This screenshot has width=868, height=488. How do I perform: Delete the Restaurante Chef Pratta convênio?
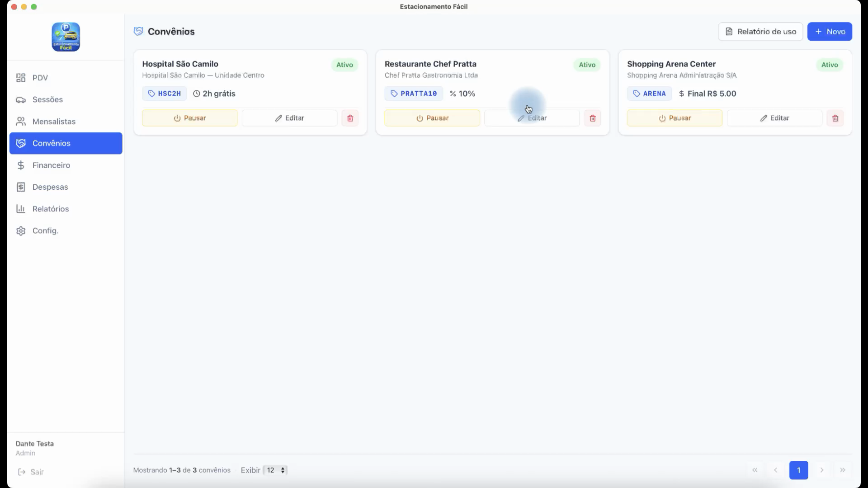click(x=593, y=118)
